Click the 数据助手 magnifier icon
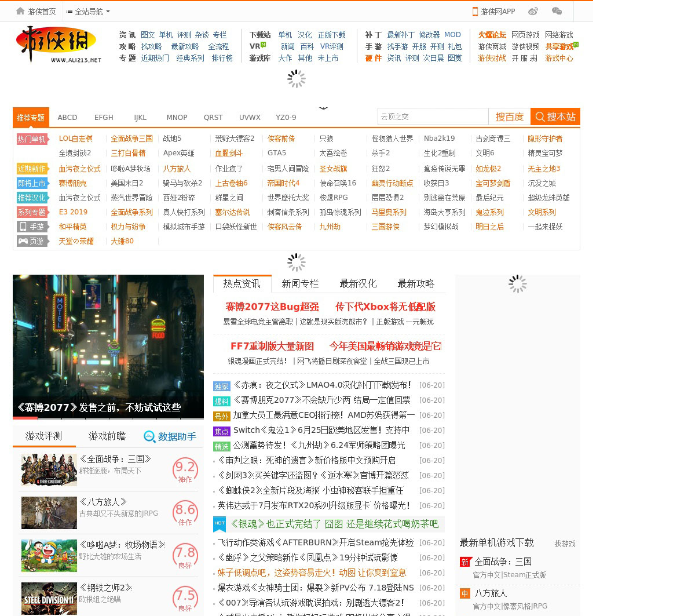This screenshot has height=616, width=695. pos(149,436)
